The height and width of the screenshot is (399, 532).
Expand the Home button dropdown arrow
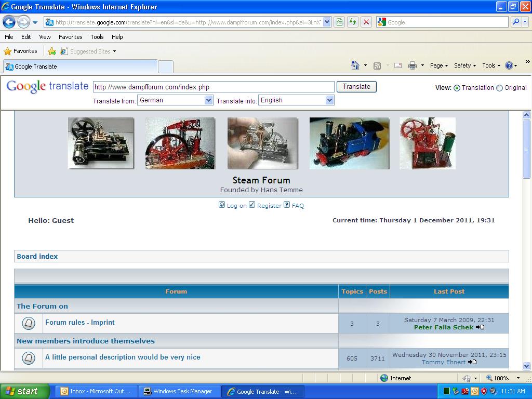click(x=365, y=65)
